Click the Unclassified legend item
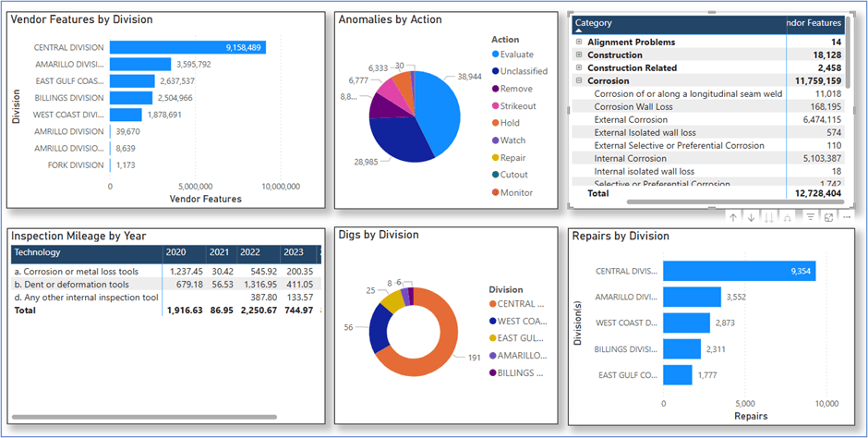The width and height of the screenshot is (868, 438). tap(524, 71)
